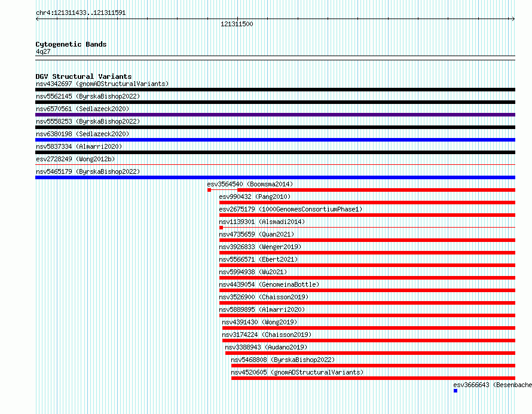The height and width of the screenshot is (414, 532).
Task: Click the purple bar of nsv6570561
Action: click(x=275, y=115)
